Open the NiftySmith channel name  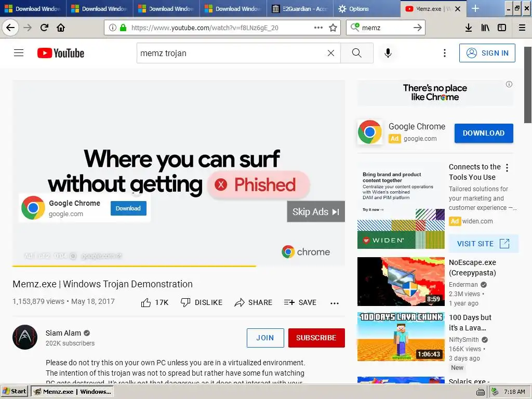pyautogui.click(x=463, y=339)
